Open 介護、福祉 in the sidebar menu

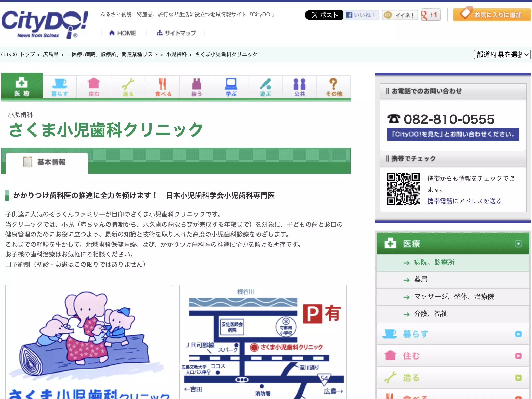pos(453,314)
